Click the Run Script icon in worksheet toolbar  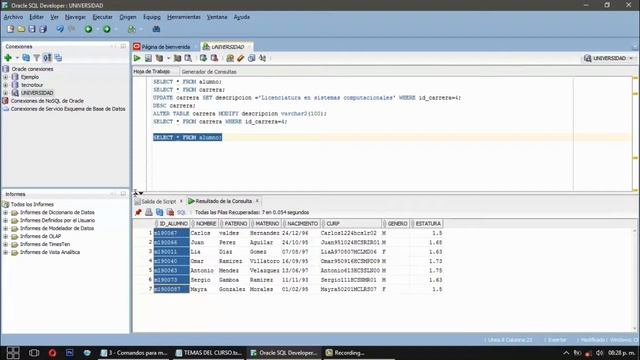click(148, 58)
